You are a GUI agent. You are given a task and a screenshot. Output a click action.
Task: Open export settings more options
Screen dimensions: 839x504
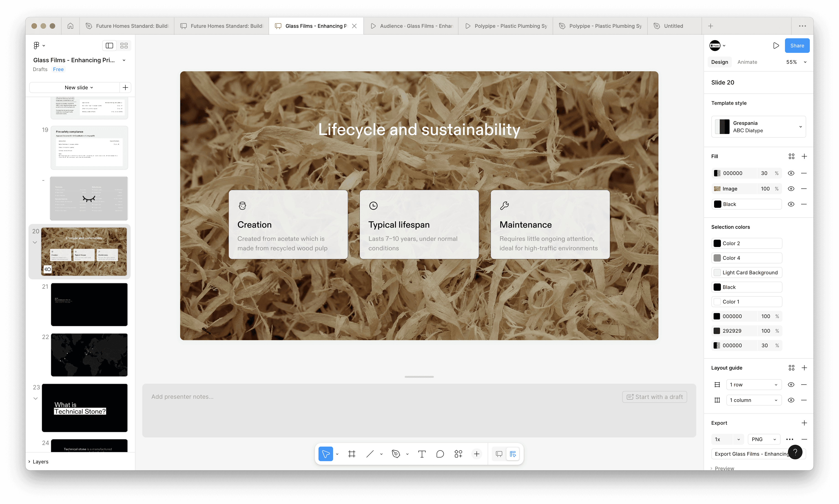point(790,440)
